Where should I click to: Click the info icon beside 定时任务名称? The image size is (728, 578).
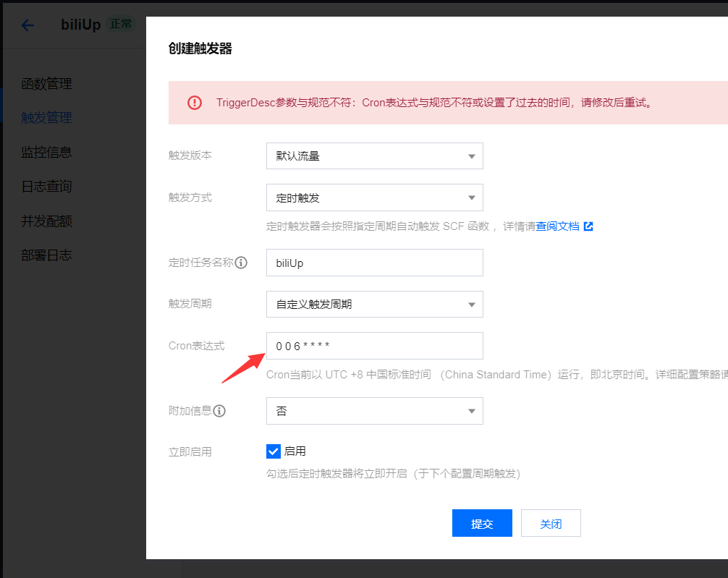pyautogui.click(x=241, y=263)
